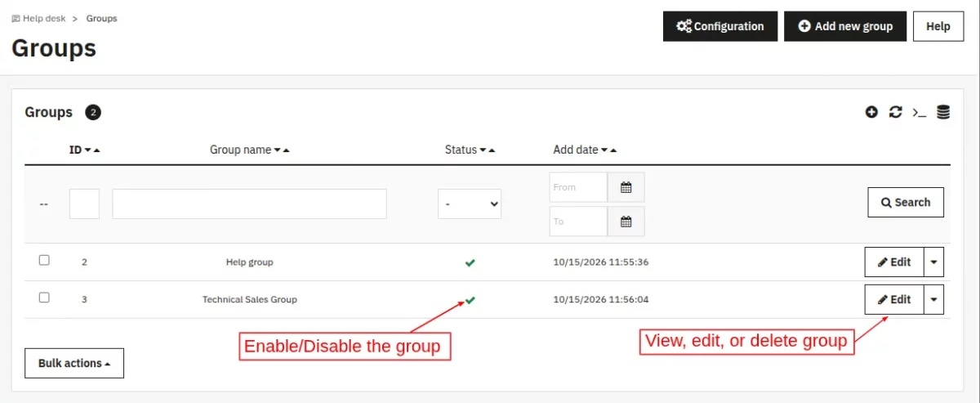Click the To date input field
Viewport: 980px width, 403px height.
[578, 221]
